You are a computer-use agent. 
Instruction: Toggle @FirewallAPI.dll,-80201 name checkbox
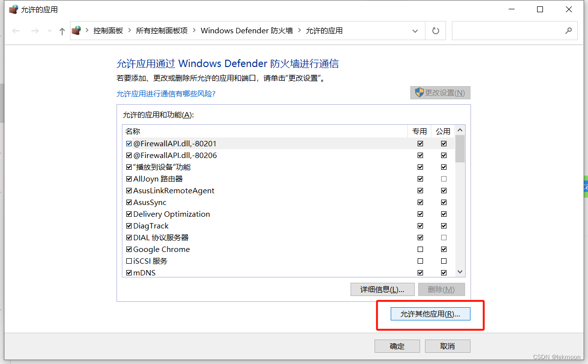pos(129,144)
